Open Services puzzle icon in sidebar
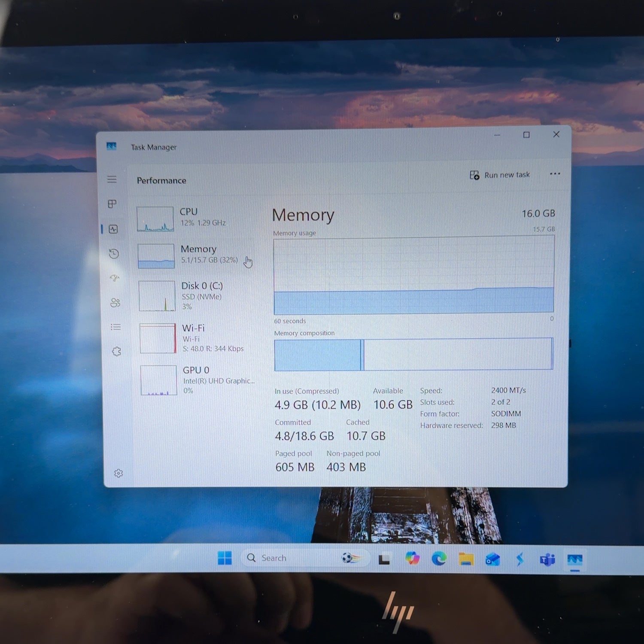Screen dimensions: 644x644 pyautogui.click(x=116, y=352)
